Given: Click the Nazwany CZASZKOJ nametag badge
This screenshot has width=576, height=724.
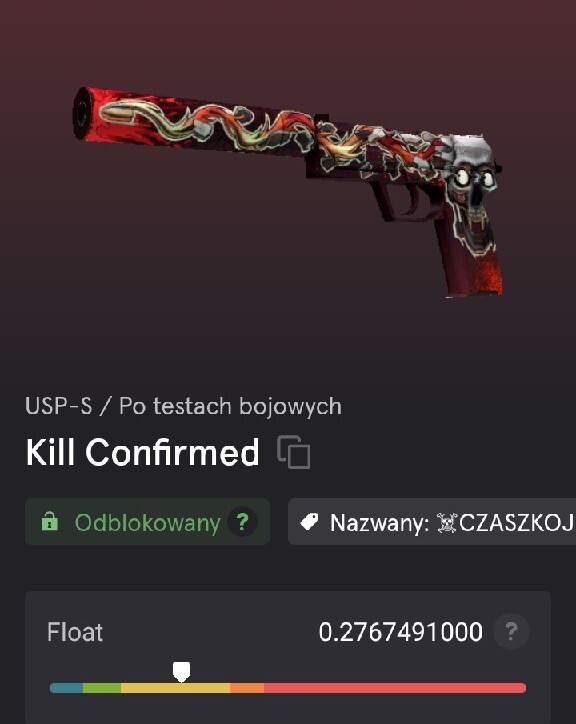Looking at the screenshot, I should click(432, 522).
